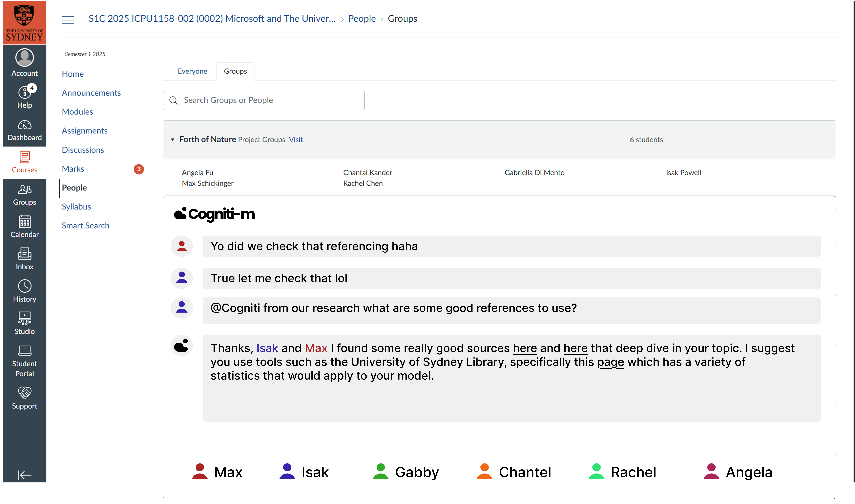Click the '6 students' count
The height and width of the screenshot is (504, 855).
pos(646,140)
